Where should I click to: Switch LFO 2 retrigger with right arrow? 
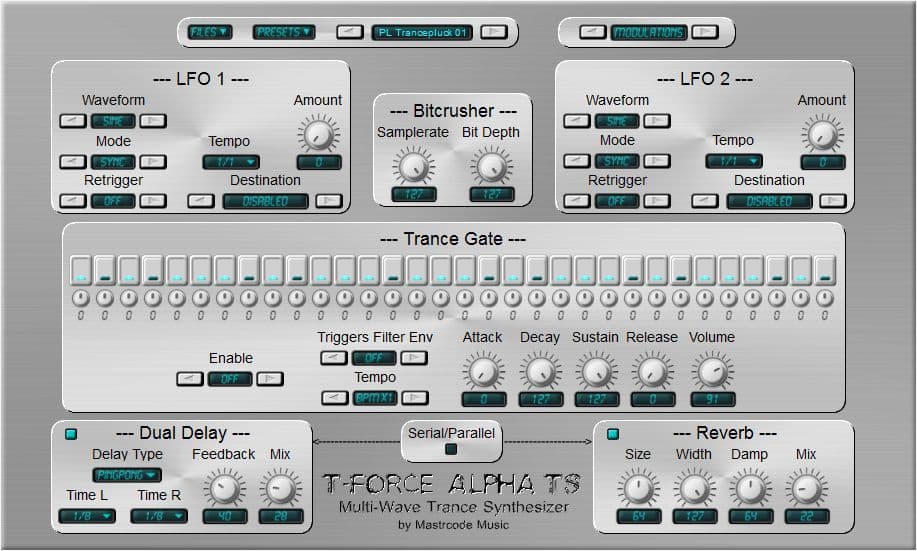[x=657, y=201]
